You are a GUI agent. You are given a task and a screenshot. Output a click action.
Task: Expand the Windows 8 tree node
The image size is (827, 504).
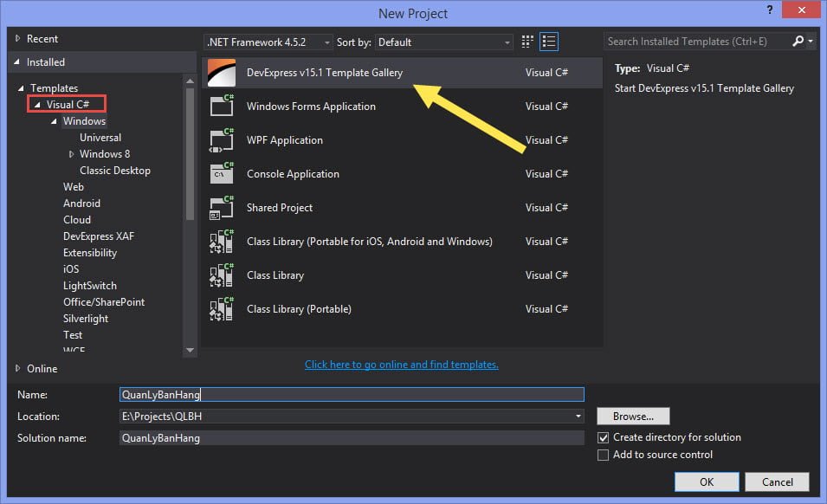(x=72, y=154)
